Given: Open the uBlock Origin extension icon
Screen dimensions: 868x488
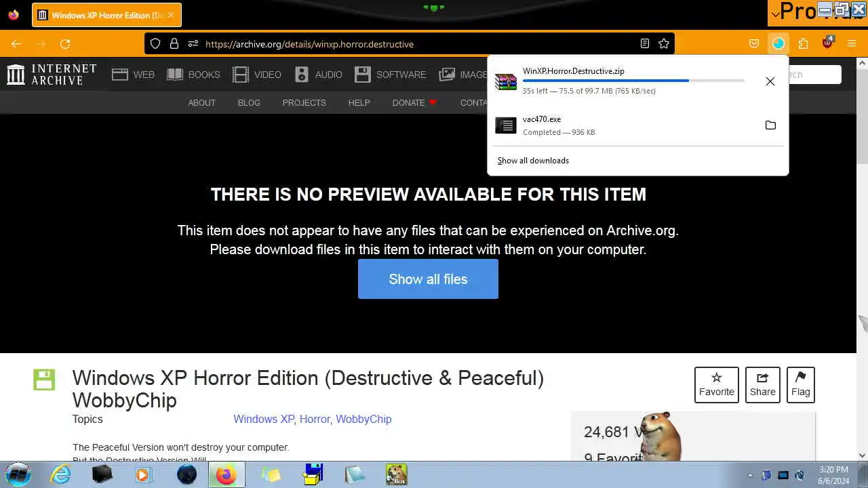Looking at the screenshot, I should pos(827,43).
